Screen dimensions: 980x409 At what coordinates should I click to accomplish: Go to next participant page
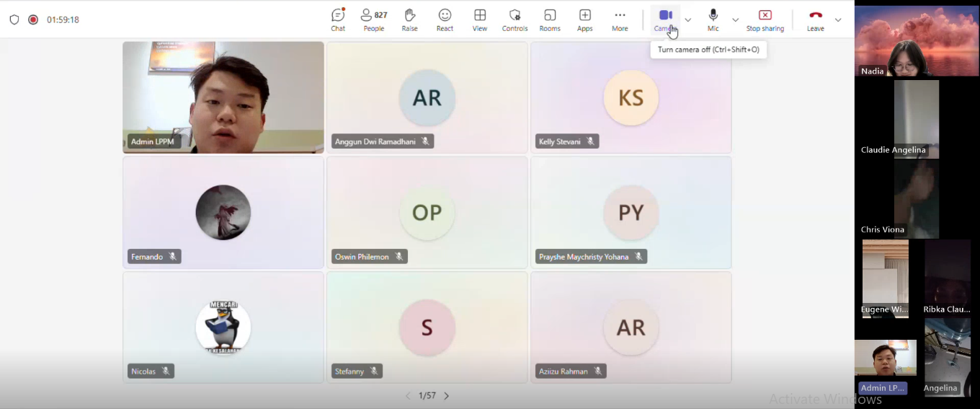click(x=447, y=396)
